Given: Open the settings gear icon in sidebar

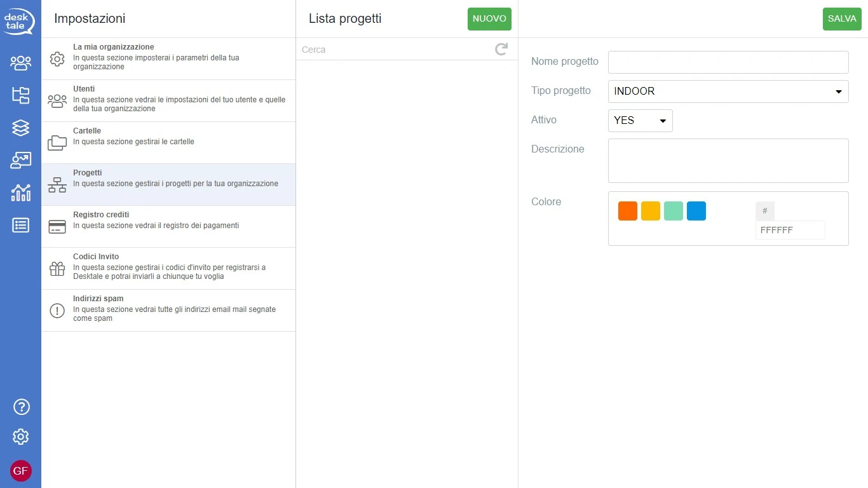Looking at the screenshot, I should point(21,437).
